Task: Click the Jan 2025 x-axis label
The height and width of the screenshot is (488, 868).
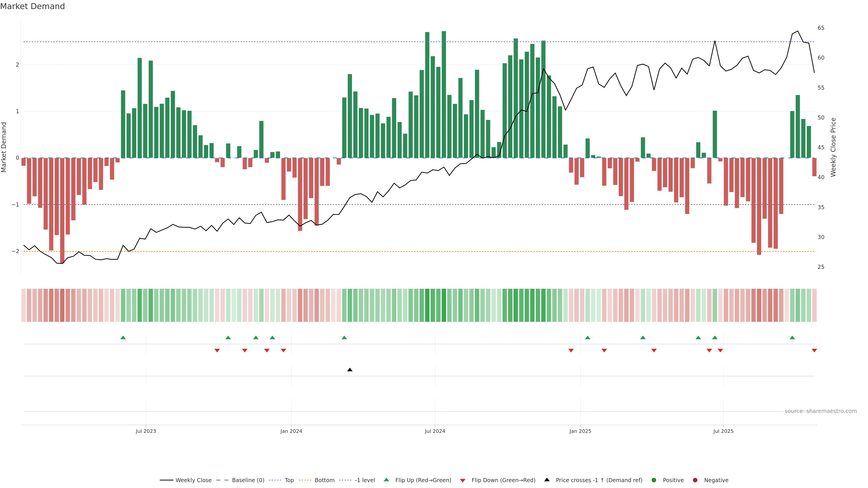Action: point(580,431)
